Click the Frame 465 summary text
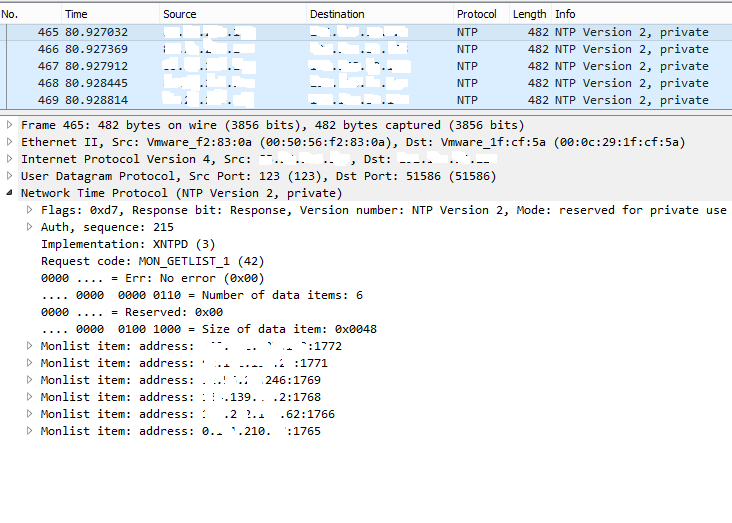The image size is (732, 523). 273,125
